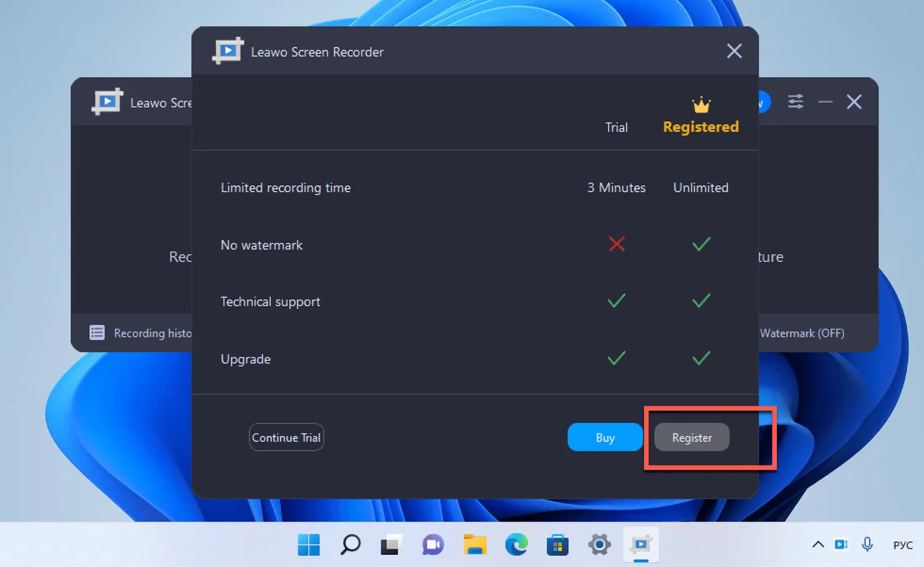Image resolution: width=924 pixels, height=567 pixels.
Task: Select the Trial column heading
Action: [616, 127]
